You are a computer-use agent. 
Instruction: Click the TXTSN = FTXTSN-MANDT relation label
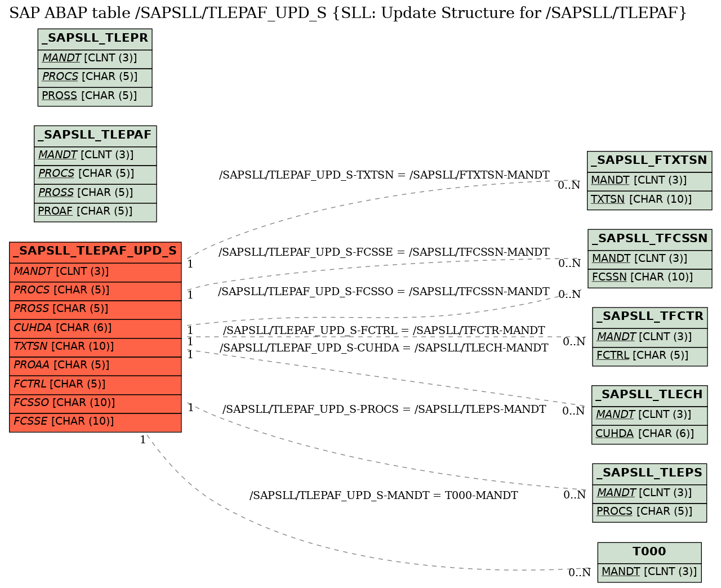(x=384, y=175)
